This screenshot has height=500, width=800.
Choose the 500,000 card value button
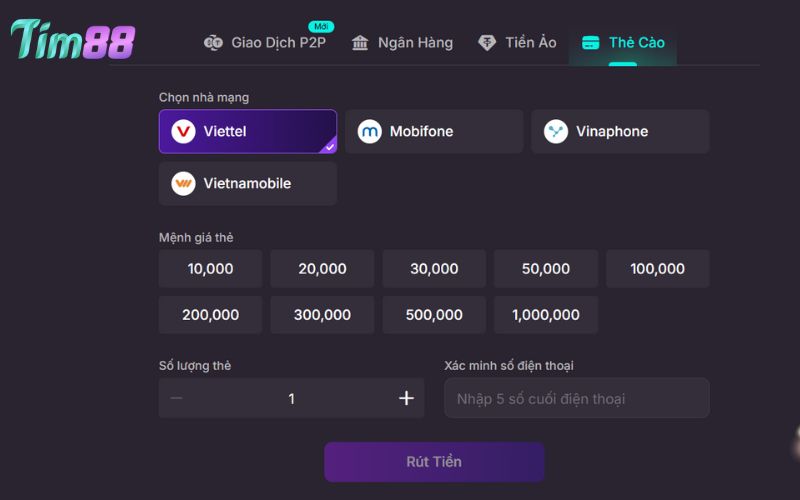click(x=434, y=315)
